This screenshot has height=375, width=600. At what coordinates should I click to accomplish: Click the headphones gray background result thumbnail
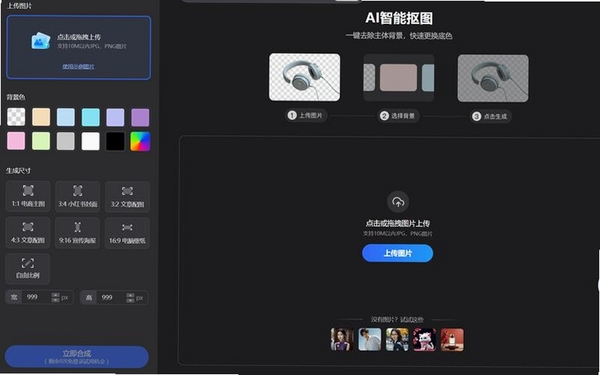(x=493, y=78)
